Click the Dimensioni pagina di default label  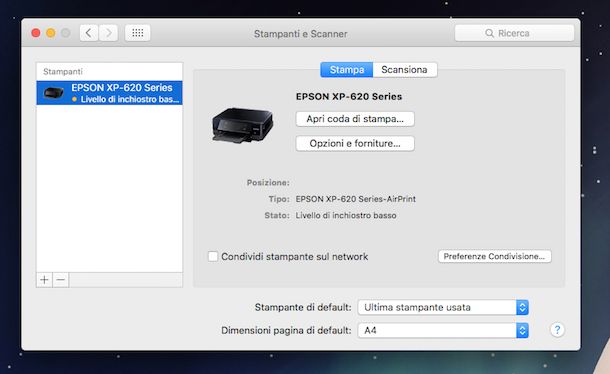click(x=286, y=330)
